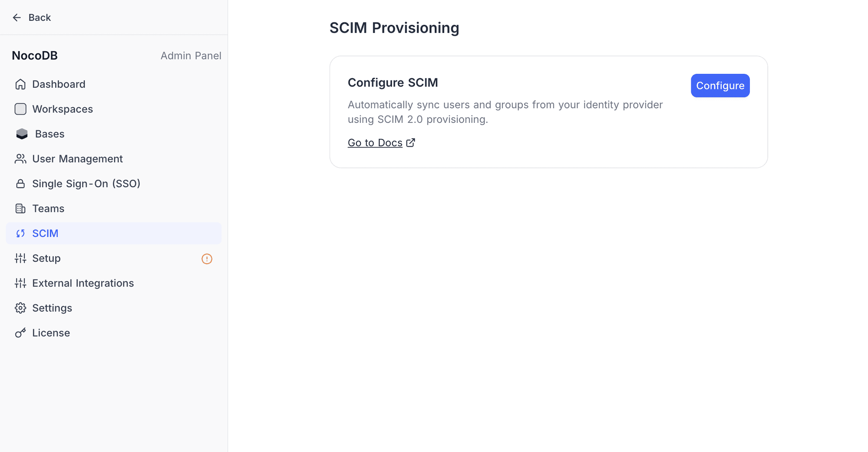Click the Setup sliders icon
The image size is (868, 452).
click(x=20, y=258)
